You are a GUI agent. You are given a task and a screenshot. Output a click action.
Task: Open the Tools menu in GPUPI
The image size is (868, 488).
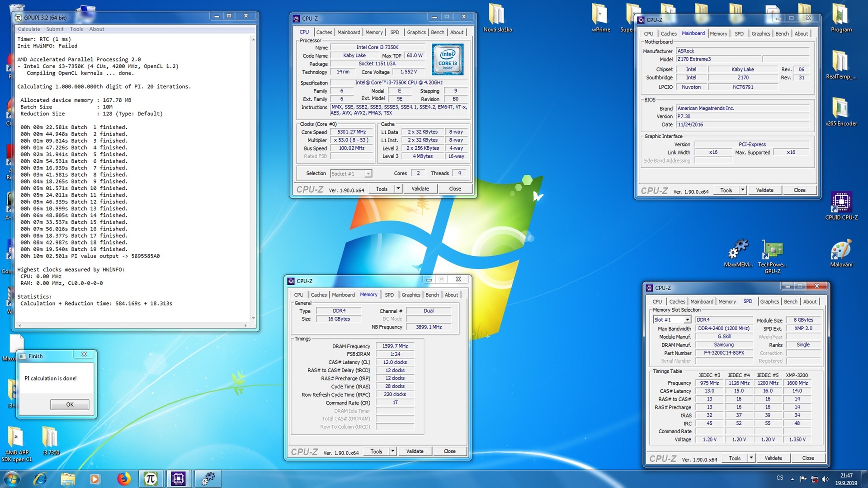point(76,29)
